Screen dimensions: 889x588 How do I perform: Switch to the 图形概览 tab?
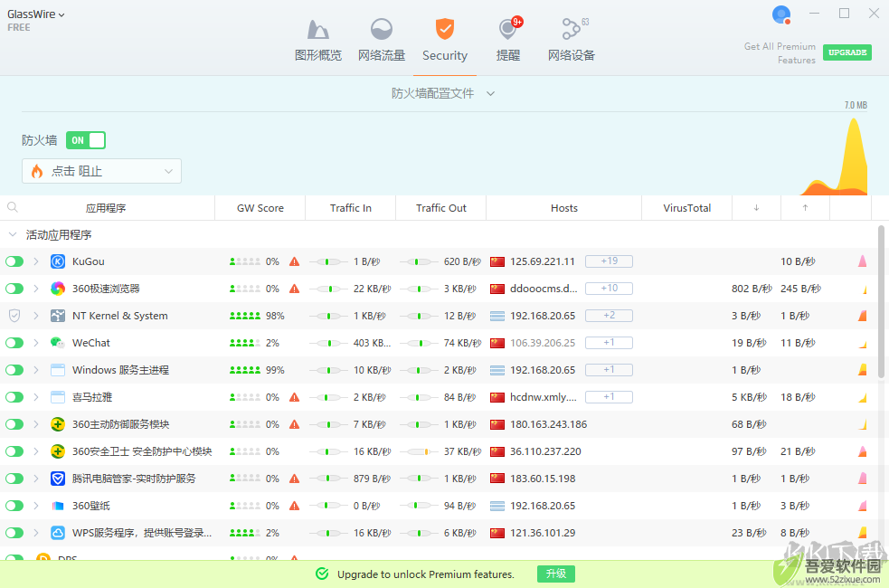coord(318,40)
